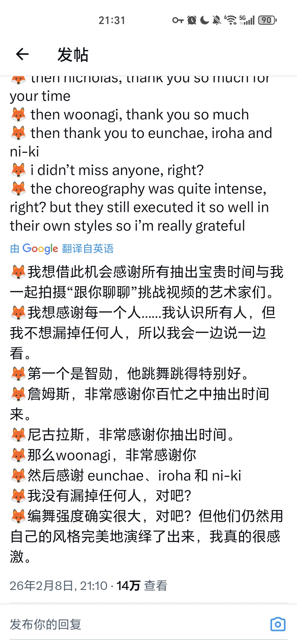Tap the VPN key icon in the status bar
Image resolution: width=297 pixels, height=644 pixels.
(178, 20)
